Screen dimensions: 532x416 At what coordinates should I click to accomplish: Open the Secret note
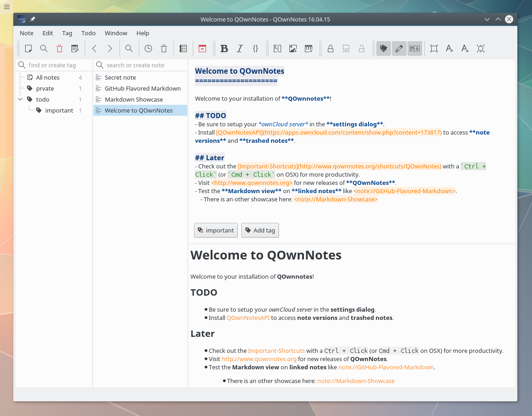point(140,77)
